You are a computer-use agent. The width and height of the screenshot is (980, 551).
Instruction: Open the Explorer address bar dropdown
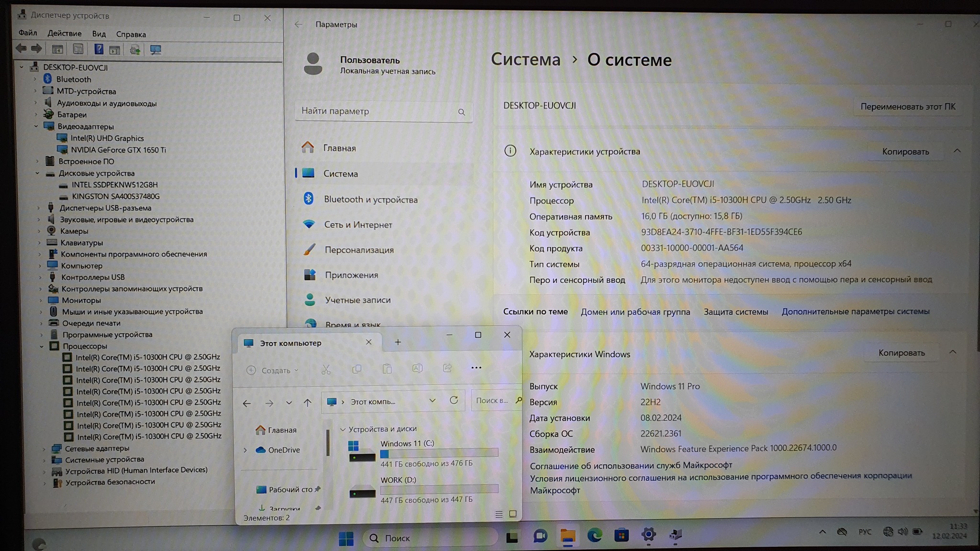[432, 401]
